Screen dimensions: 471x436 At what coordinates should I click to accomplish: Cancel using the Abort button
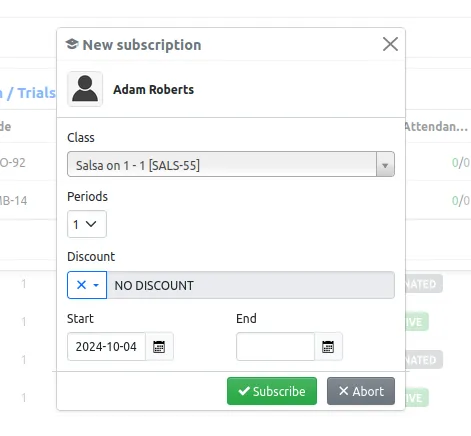click(361, 391)
